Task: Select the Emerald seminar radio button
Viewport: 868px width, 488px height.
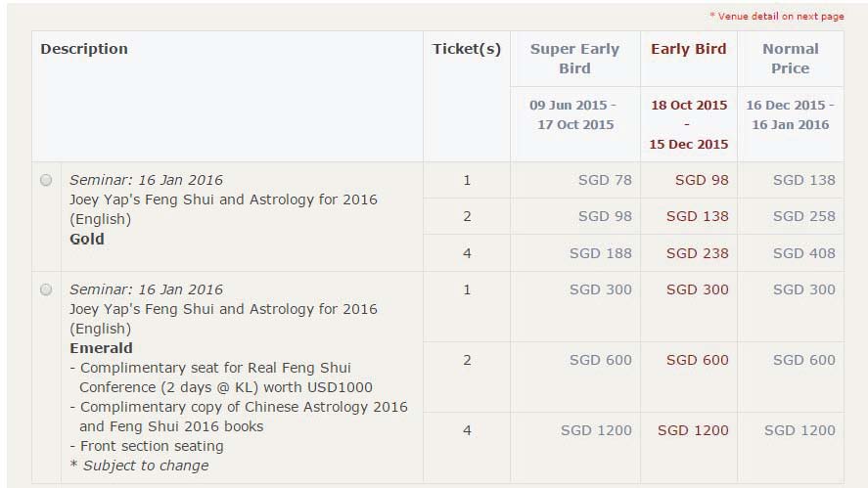Action: (46, 289)
